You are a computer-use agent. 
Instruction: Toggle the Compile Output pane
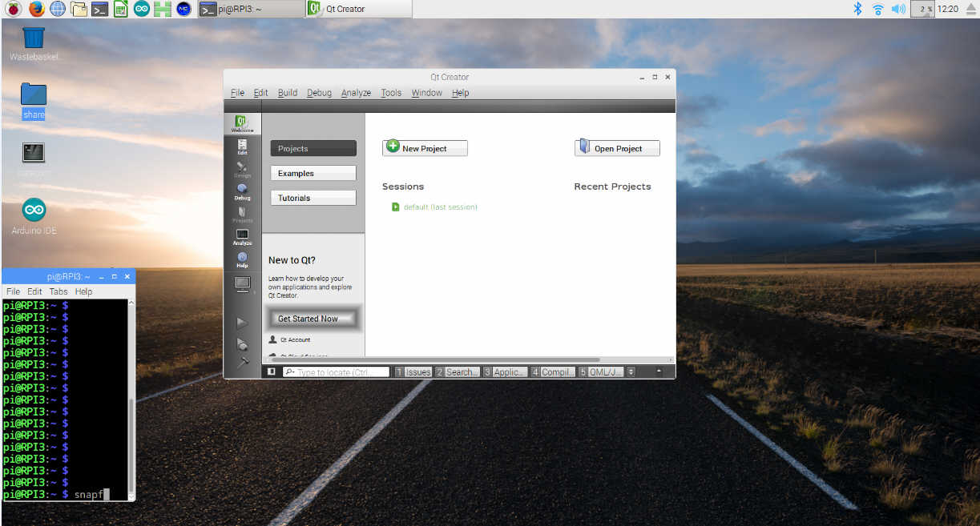point(553,371)
